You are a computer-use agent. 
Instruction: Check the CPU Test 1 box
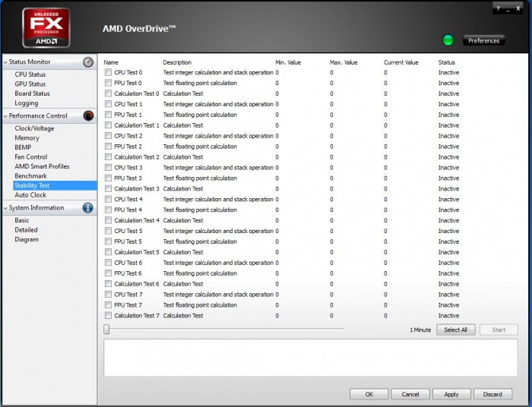108,104
